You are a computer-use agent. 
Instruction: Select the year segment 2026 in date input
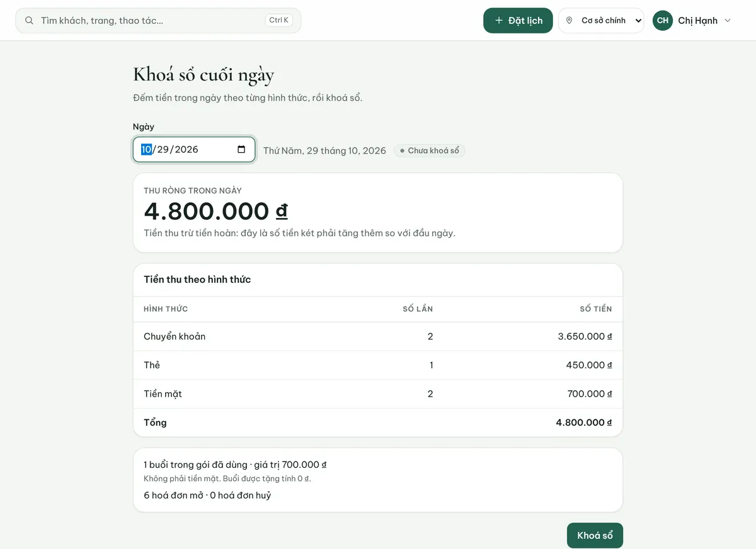tap(186, 150)
